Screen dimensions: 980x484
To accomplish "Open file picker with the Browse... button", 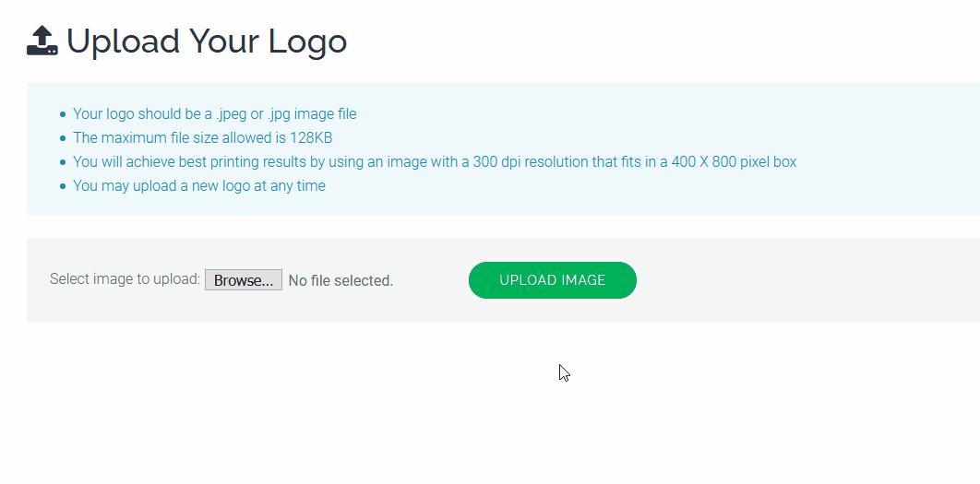I will coord(244,280).
